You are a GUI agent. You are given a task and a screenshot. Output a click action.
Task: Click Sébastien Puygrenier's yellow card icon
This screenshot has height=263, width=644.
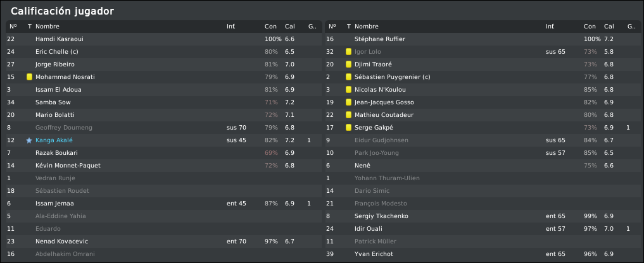tap(348, 77)
